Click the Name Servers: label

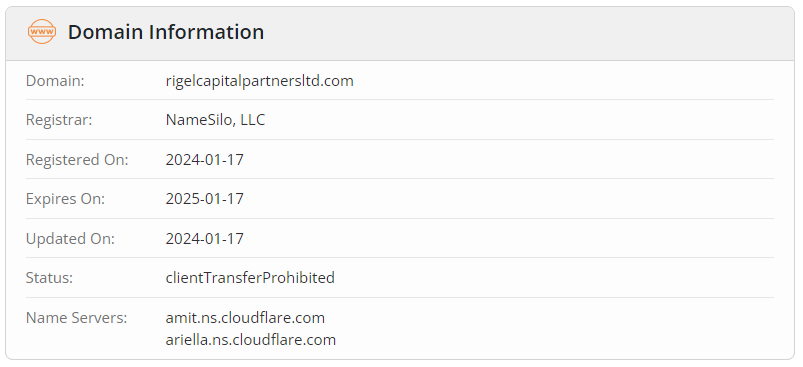(76, 317)
